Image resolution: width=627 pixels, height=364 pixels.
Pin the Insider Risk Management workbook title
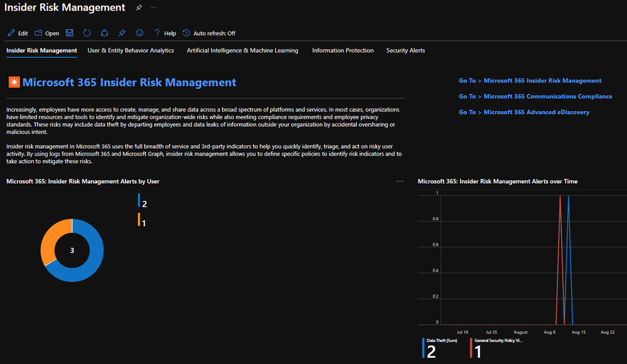point(139,8)
